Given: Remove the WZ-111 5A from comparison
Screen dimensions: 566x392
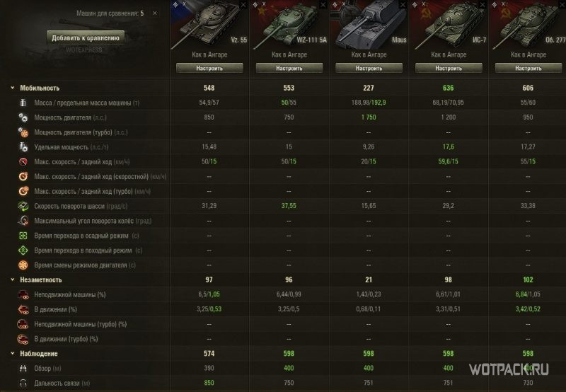Looking at the screenshot, I should (323, 5).
